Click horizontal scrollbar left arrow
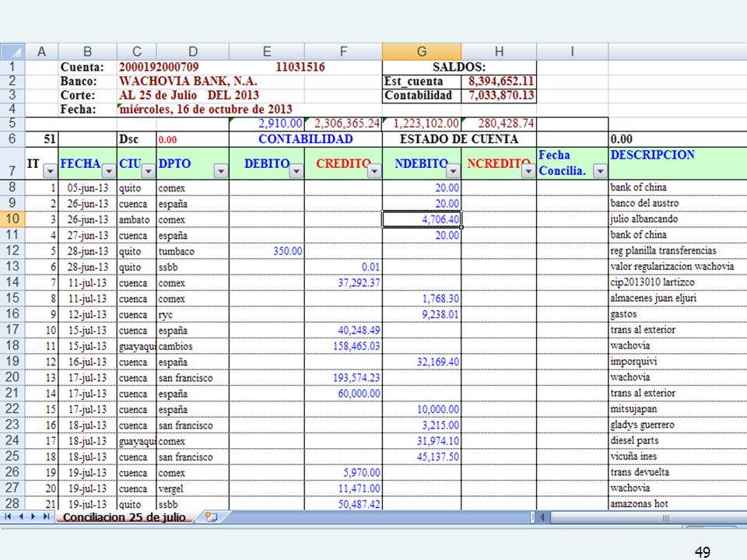747x560 pixels. [542, 517]
